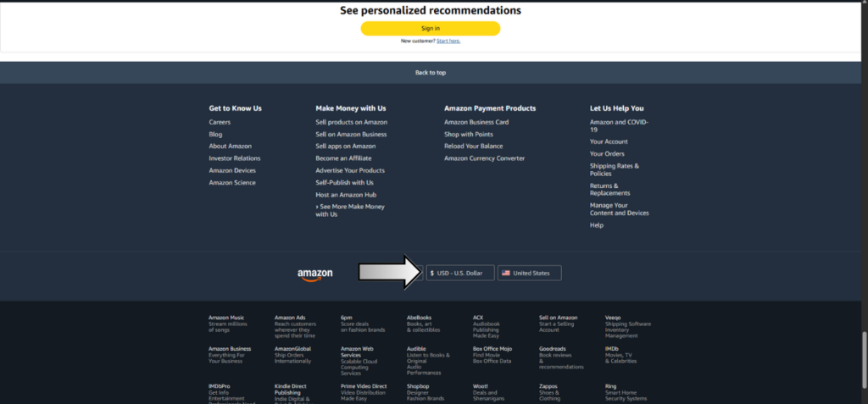Open Amazon and COVID-19 link
Screen dimensions: 868x404
[x=619, y=125]
